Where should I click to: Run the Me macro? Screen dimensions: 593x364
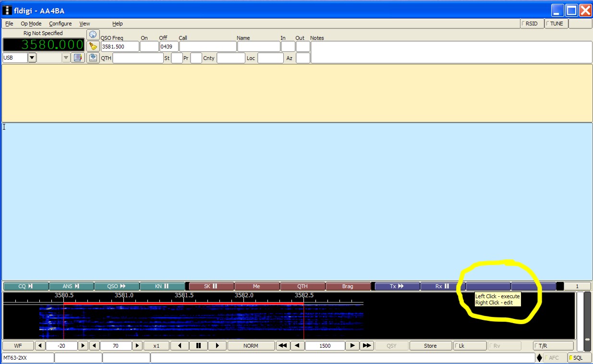[257, 286]
